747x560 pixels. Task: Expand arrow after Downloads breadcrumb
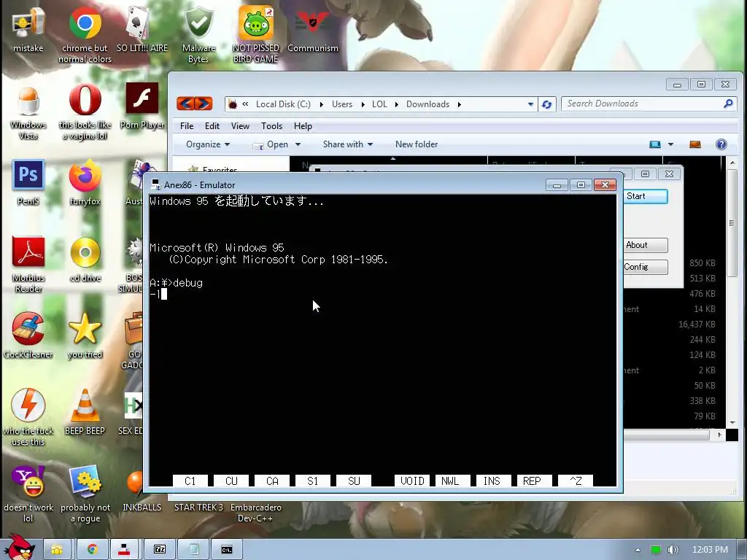click(x=460, y=104)
